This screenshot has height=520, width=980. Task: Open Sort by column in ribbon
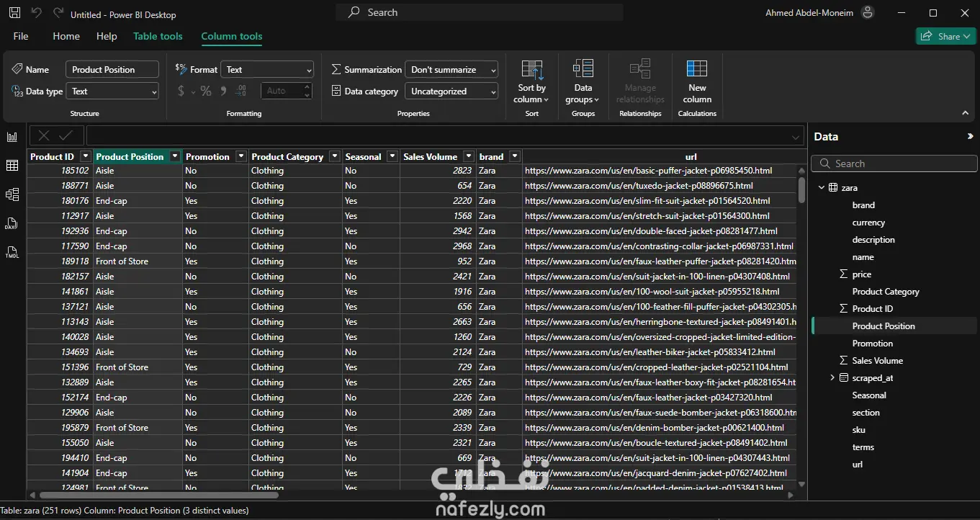[531, 81]
